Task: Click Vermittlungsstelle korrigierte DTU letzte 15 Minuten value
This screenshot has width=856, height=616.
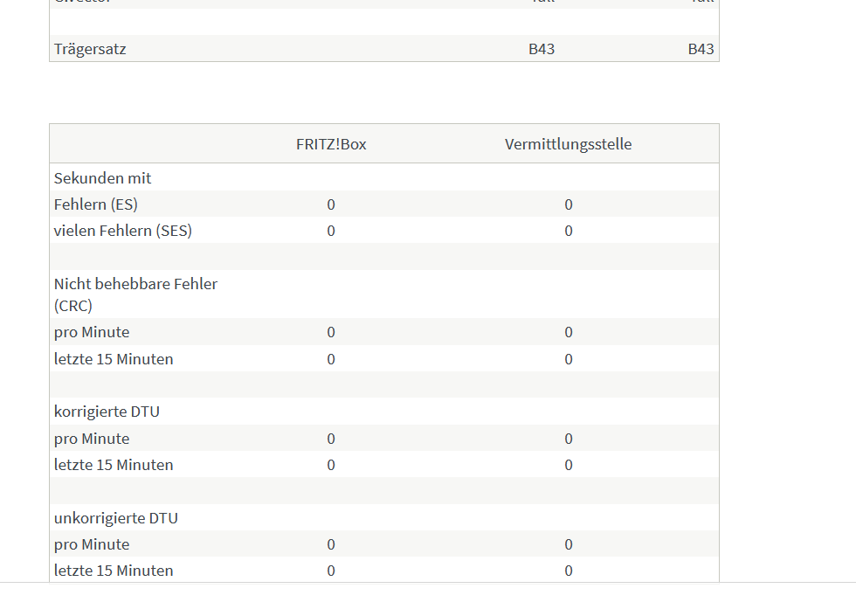Action: [569, 465]
